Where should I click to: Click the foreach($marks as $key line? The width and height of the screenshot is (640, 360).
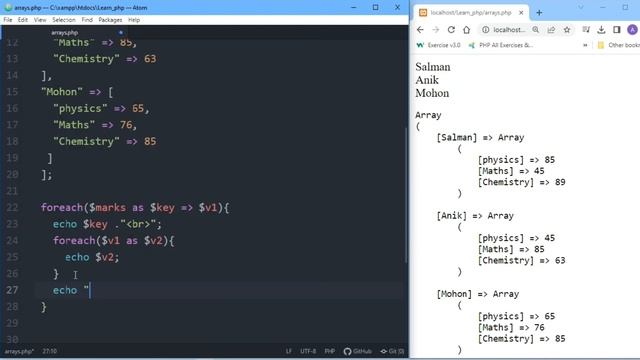click(x=135, y=207)
